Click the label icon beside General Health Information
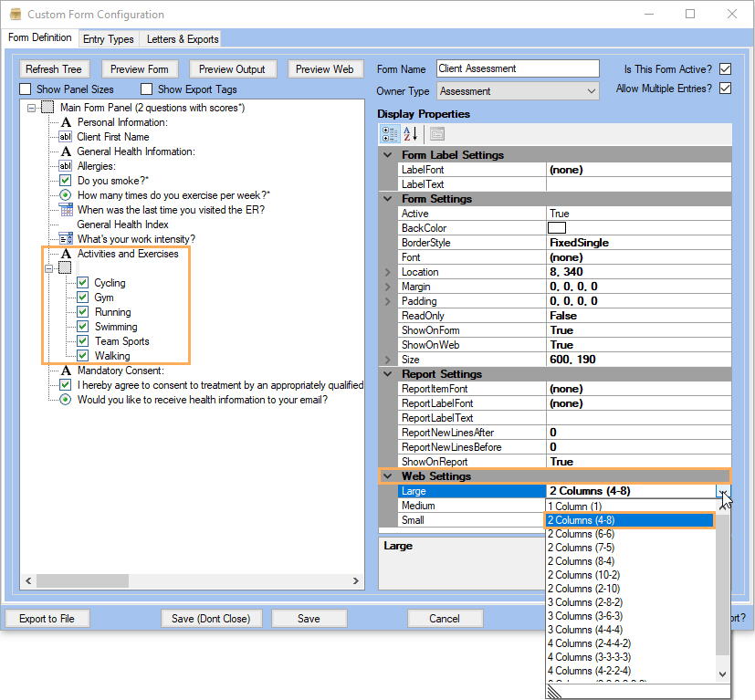The width and height of the screenshot is (755, 700). [66, 151]
